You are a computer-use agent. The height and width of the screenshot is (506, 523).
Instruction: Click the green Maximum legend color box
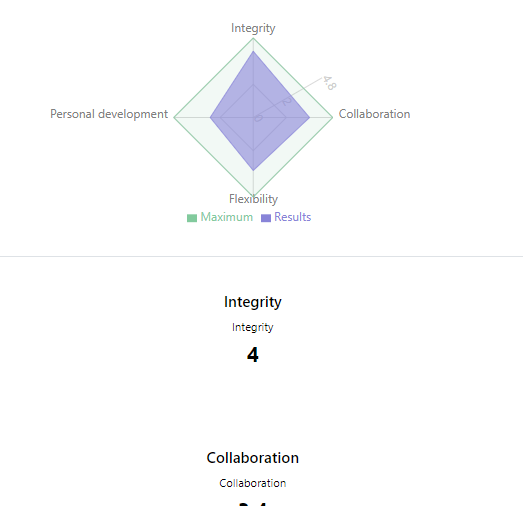[192, 218]
